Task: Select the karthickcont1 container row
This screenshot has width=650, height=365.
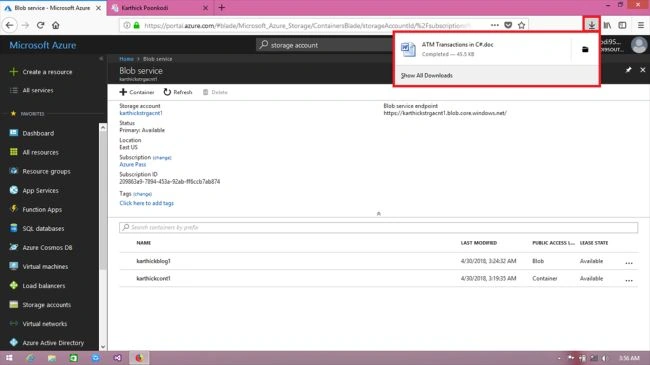Action: click(378, 278)
